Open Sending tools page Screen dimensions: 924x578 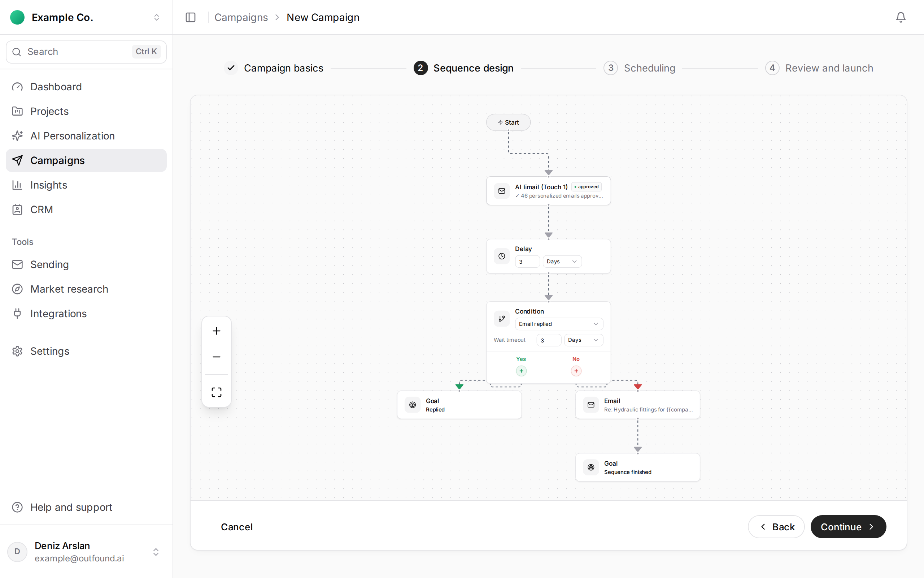(x=86, y=264)
